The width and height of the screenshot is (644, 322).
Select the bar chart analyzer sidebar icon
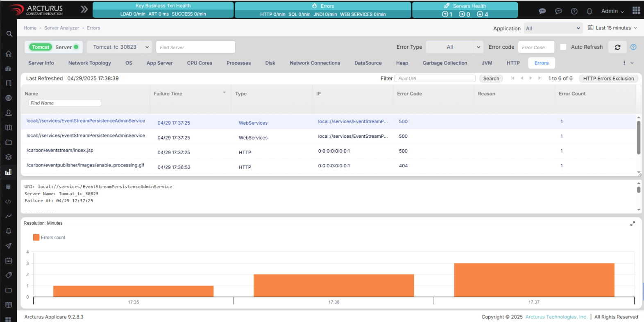point(8,172)
